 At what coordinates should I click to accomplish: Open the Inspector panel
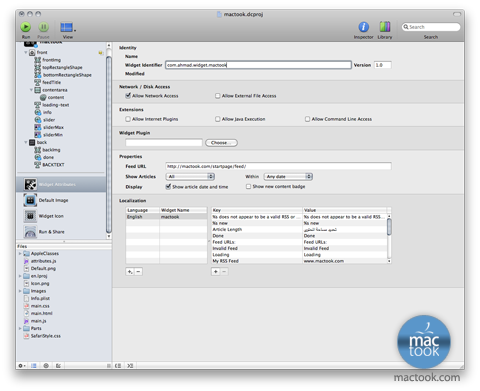point(363,27)
